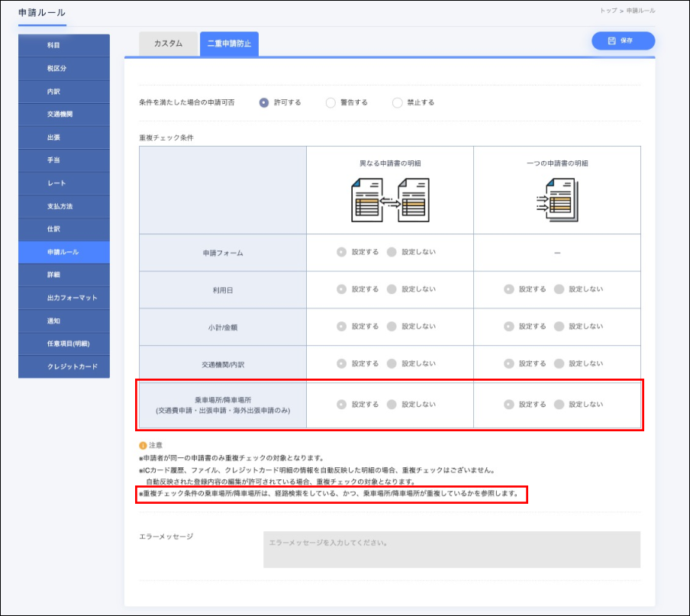Select the 禁止する radio option
The width and height of the screenshot is (690, 616).
397,103
